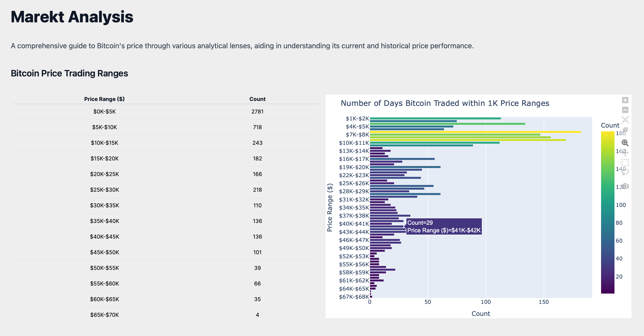Choose the lasso select tool
Viewport: 644px width, 336px height.
[x=625, y=172]
